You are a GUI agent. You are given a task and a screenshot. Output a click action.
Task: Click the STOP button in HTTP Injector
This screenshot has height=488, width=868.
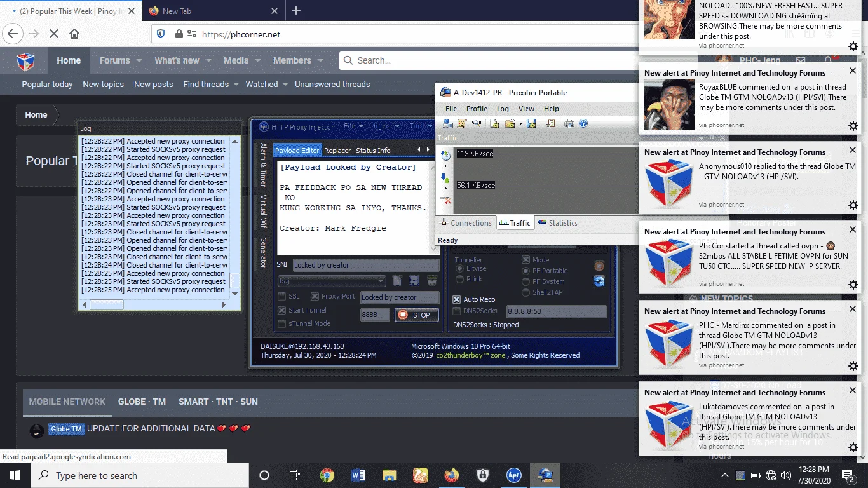[x=416, y=315]
